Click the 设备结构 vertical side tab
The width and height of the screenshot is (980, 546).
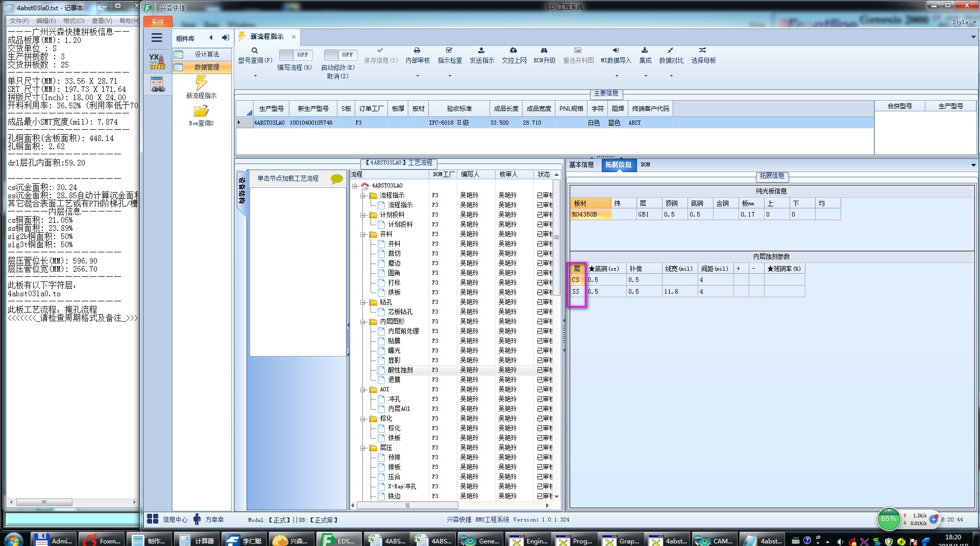[x=242, y=191]
